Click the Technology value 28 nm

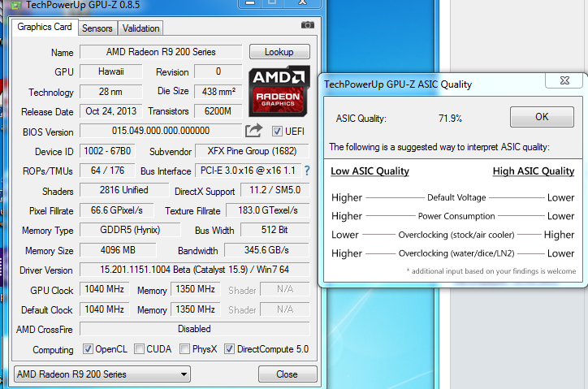click(x=111, y=92)
